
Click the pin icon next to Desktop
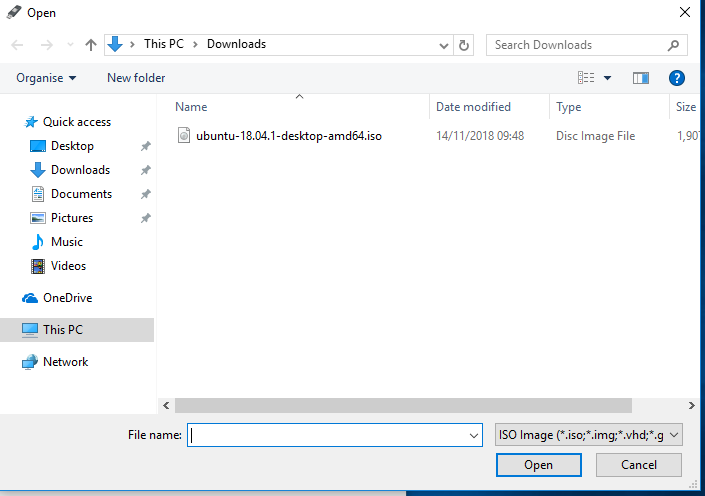click(x=146, y=146)
